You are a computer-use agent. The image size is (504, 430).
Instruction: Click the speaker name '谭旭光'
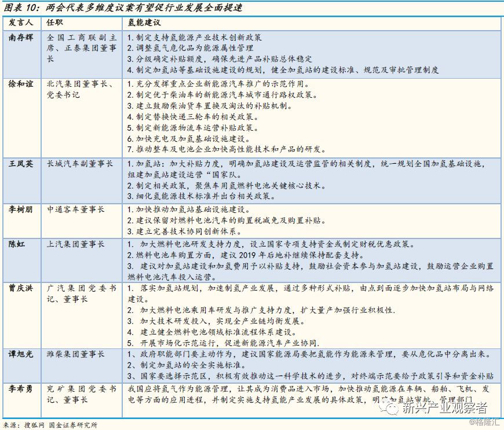pos(21,354)
